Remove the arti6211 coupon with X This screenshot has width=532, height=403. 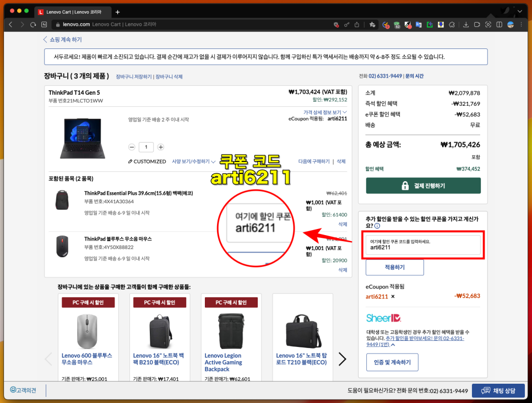click(393, 297)
